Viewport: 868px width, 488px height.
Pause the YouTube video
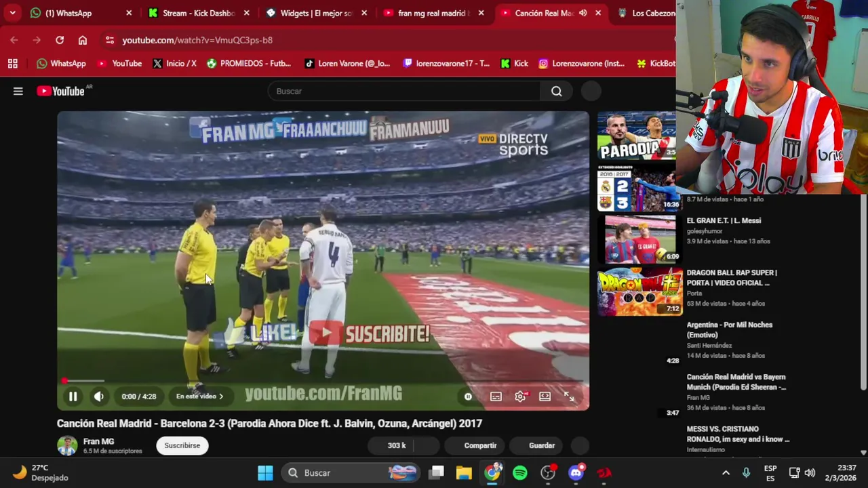73,396
